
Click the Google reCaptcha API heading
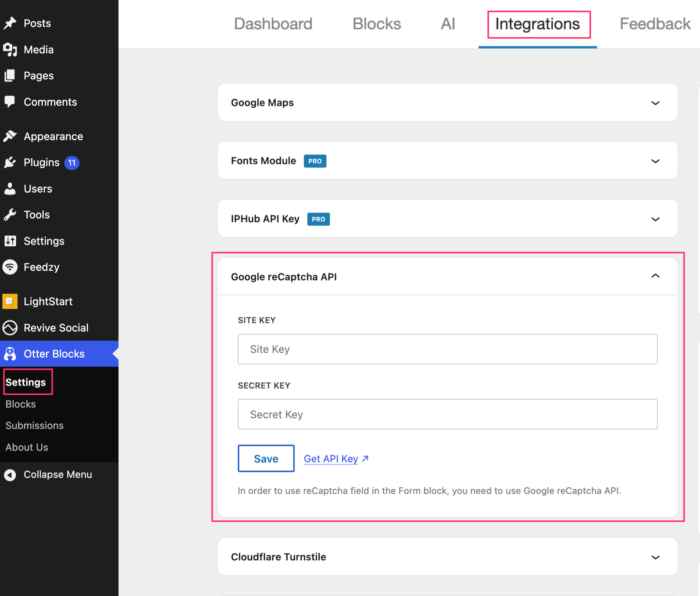click(x=284, y=277)
